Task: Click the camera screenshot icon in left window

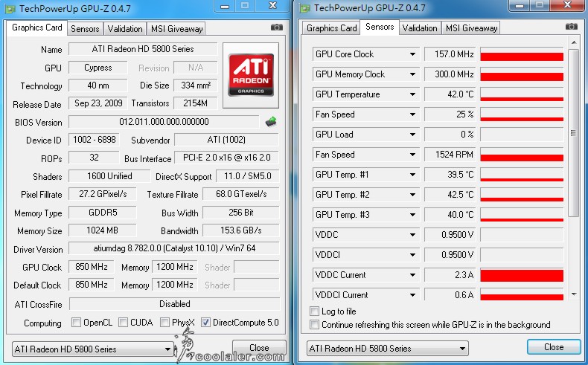Action: pyautogui.click(x=277, y=28)
